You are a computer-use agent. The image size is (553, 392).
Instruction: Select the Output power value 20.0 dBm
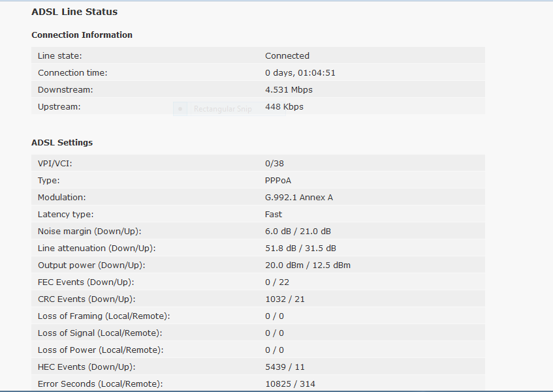[x=284, y=265]
